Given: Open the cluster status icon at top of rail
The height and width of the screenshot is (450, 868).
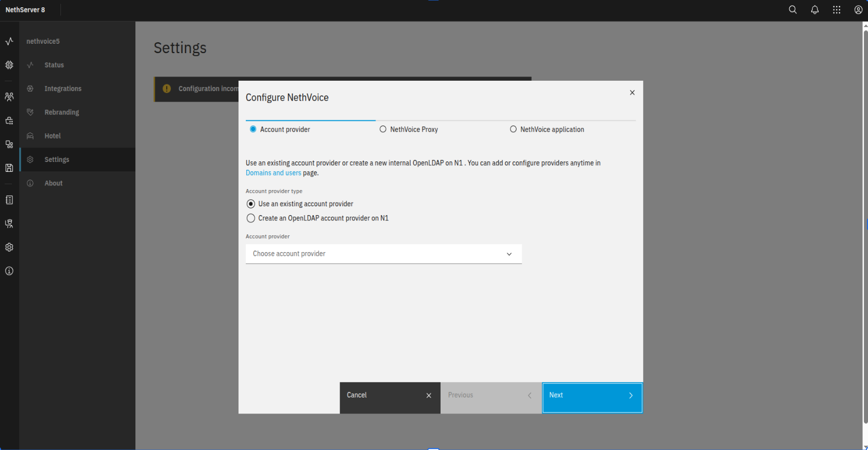Looking at the screenshot, I should [x=9, y=41].
